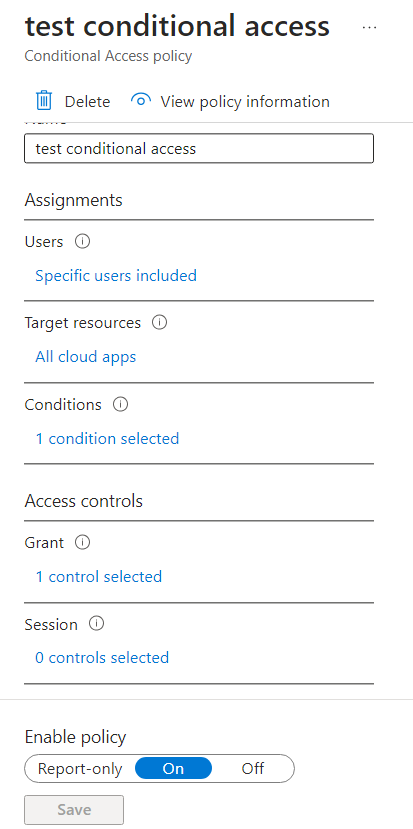413x829 pixels.
Task: Click the Save button
Action: tap(74, 809)
